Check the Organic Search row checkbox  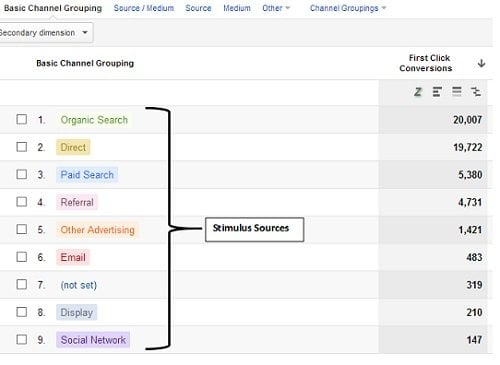[22, 119]
